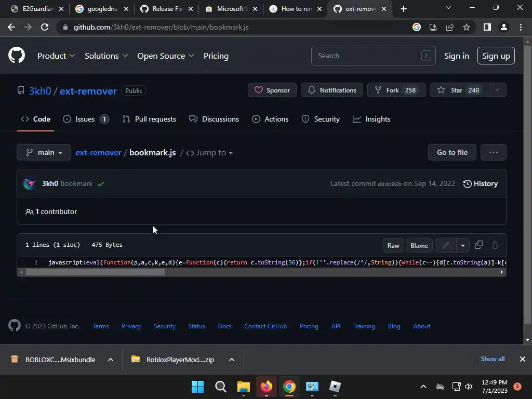This screenshot has height=399, width=532.
Task: Open Firefox from taskbar
Action: point(267,387)
